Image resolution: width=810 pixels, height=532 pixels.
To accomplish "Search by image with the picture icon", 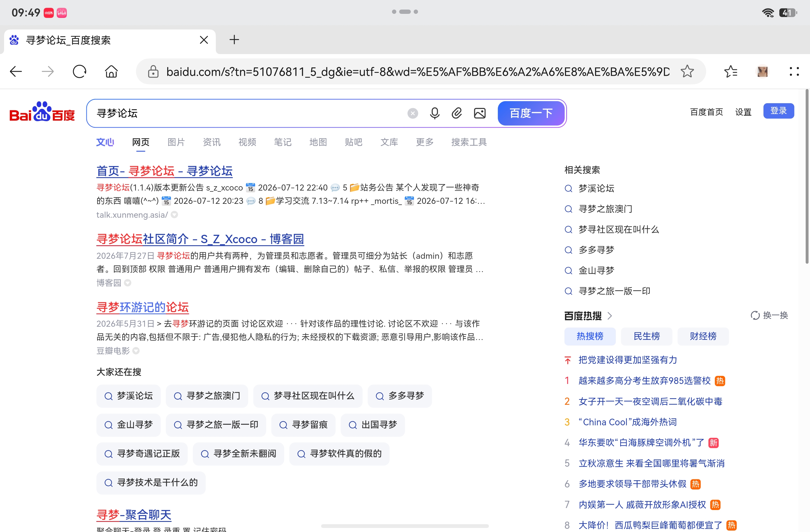I will click(x=480, y=113).
